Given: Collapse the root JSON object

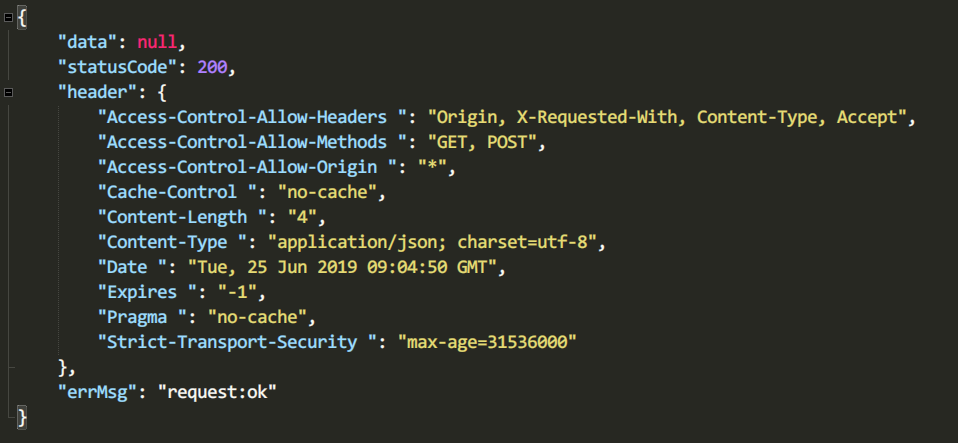Looking at the screenshot, I should (9, 17).
